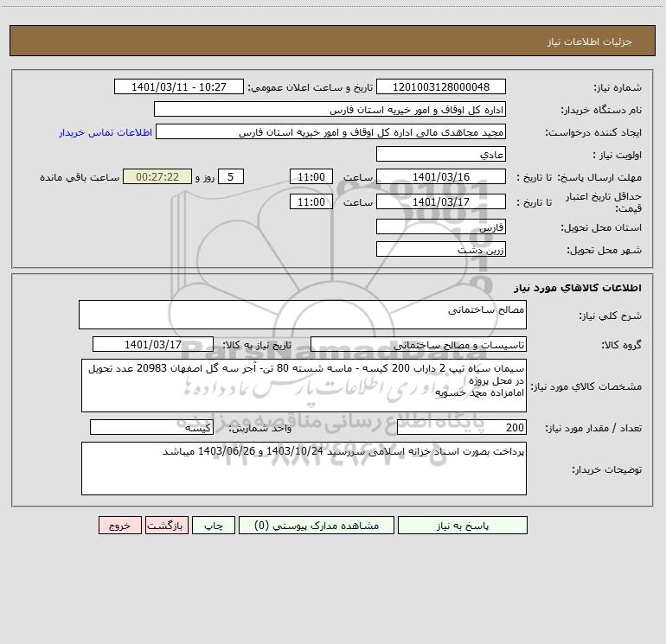666x644 pixels.
Task: Click the تاریخ نیاز به کالا label
Action: 257,345
